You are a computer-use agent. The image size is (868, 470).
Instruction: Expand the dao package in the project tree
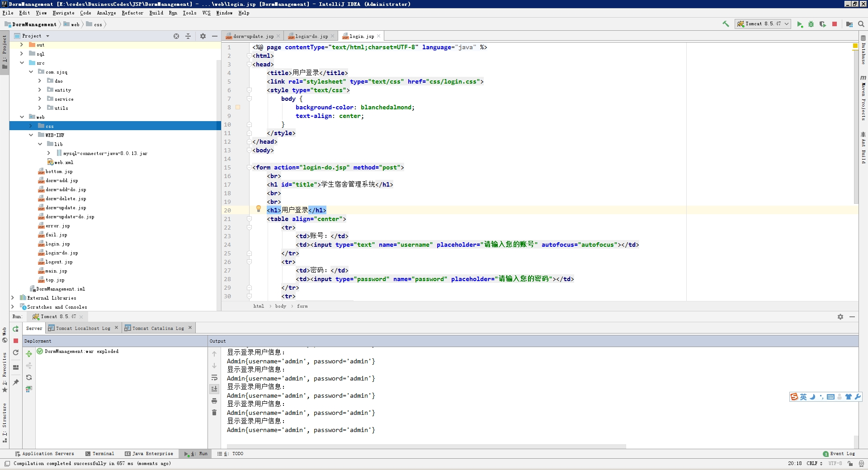pyautogui.click(x=40, y=81)
